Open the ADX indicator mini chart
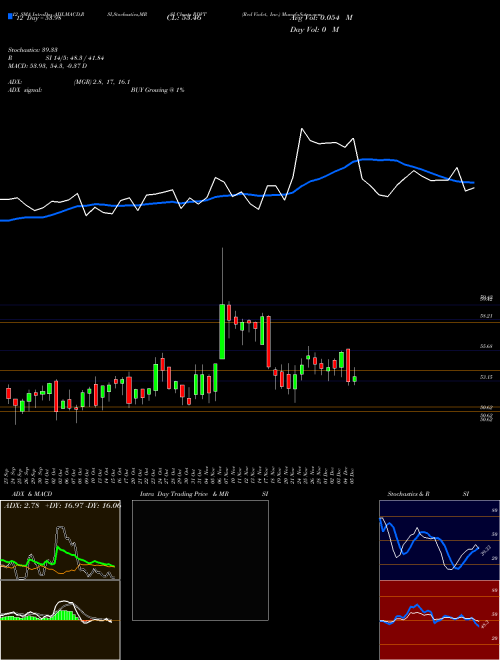The image size is (500, 660). 60,540
